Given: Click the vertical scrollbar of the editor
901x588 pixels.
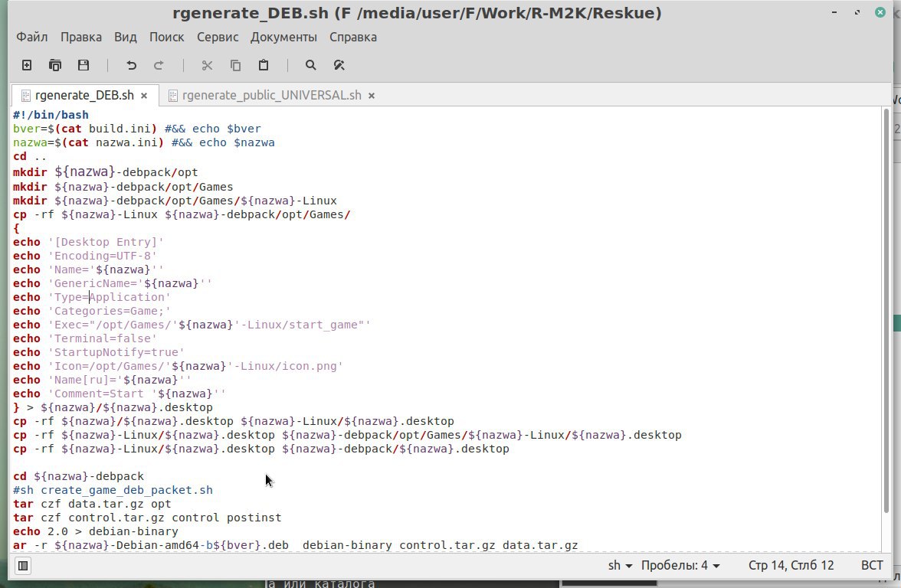Looking at the screenshot, I should (x=886, y=310).
